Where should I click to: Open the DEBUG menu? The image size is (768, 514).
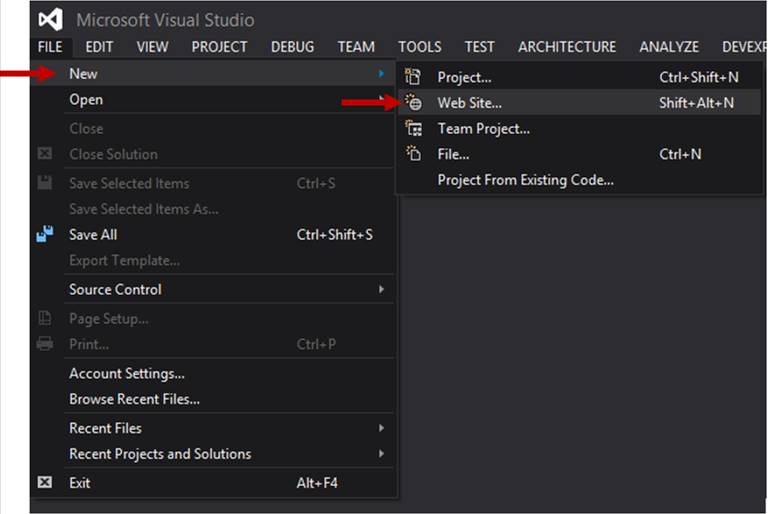(x=292, y=47)
